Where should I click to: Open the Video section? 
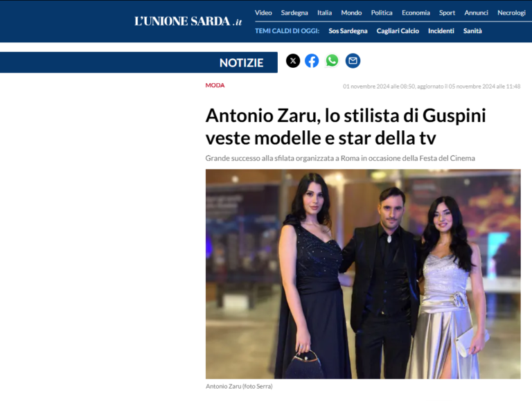263,13
